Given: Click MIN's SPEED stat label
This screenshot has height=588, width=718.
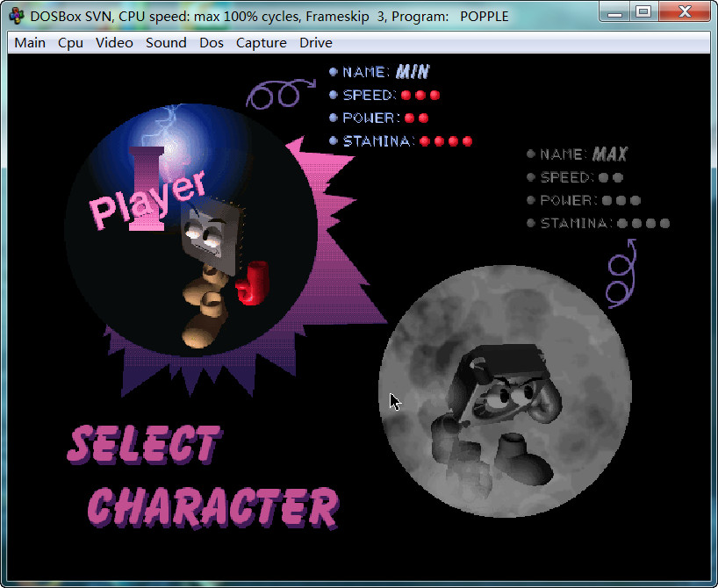Looking at the screenshot, I should pos(370,95).
